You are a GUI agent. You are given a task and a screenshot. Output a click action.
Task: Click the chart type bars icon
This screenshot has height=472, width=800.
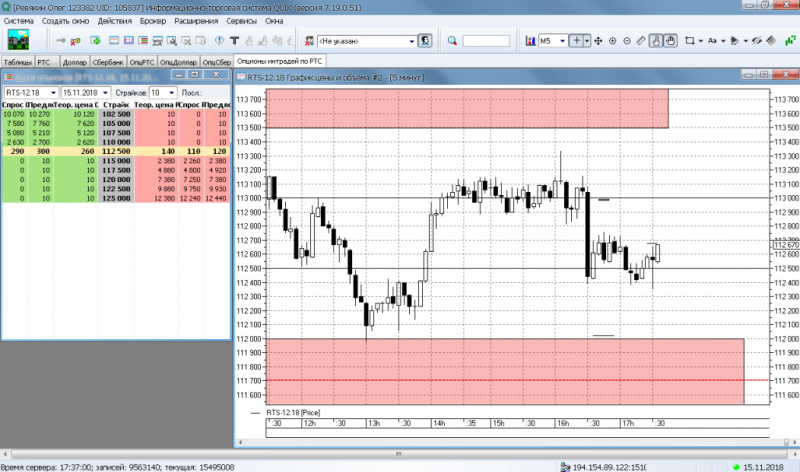point(530,41)
